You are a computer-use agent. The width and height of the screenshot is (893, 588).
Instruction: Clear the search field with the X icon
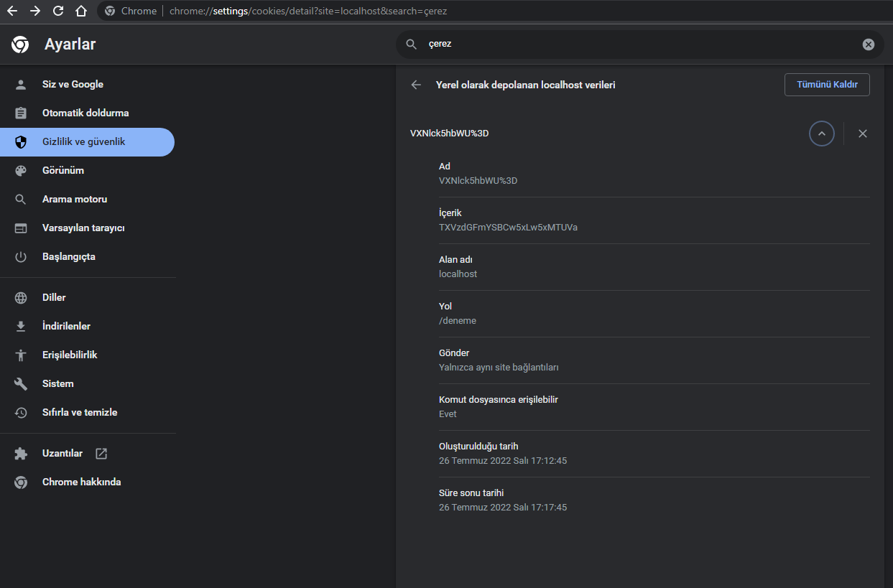point(868,45)
